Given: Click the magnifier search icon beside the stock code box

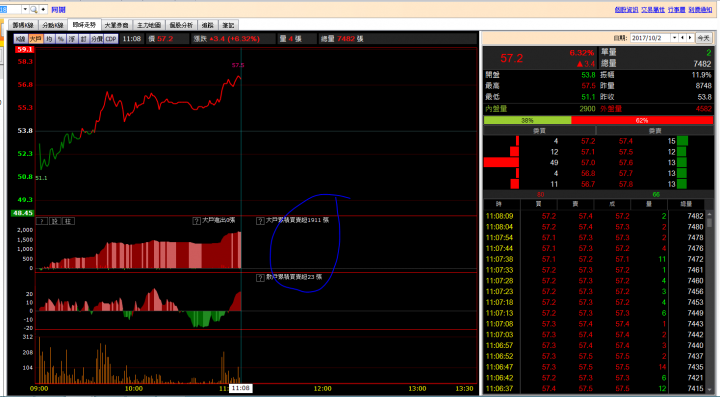Looking at the screenshot, I should coord(34,9).
